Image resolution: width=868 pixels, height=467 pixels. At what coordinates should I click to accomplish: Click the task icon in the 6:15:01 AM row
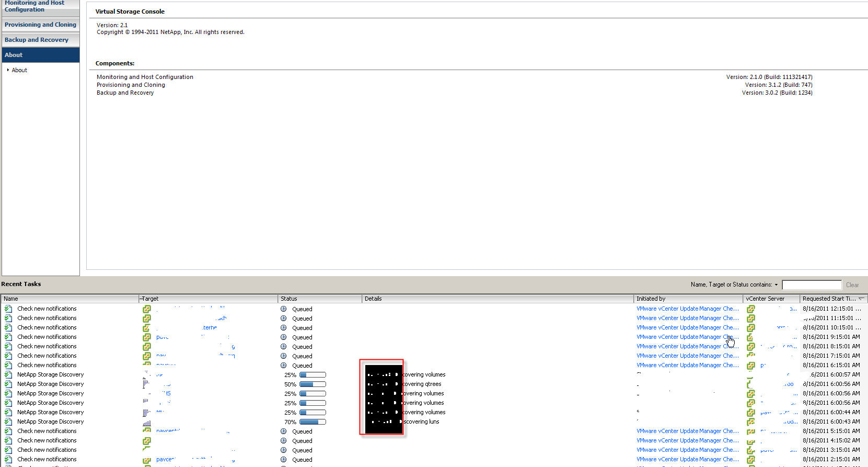[x=8, y=365]
